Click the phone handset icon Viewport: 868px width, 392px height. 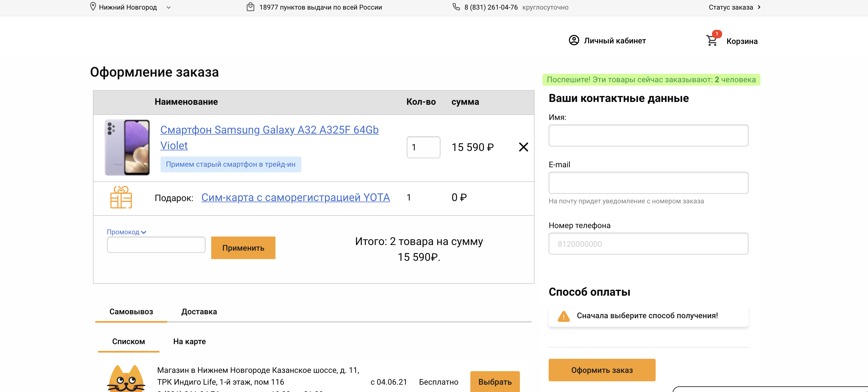click(x=456, y=7)
